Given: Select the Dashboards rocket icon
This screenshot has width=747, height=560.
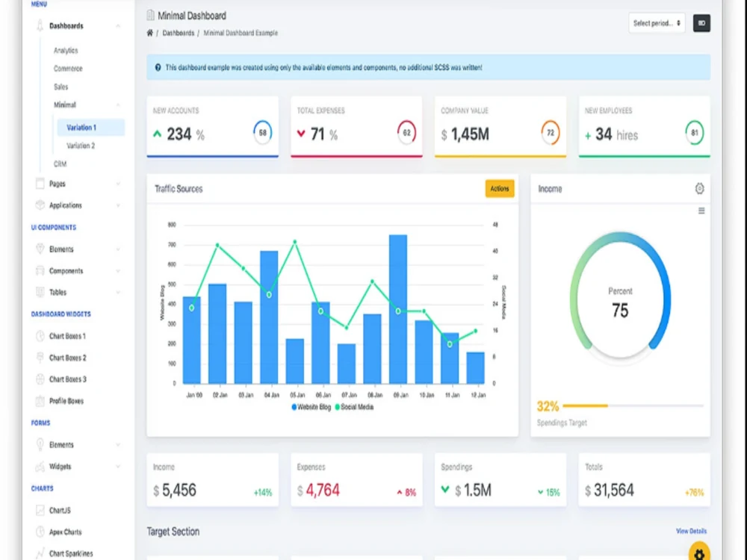Looking at the screenshot, I should tap(39, 25).
